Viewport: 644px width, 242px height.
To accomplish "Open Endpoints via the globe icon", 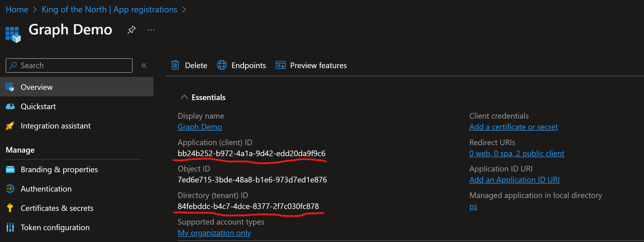I will point(222,65).
